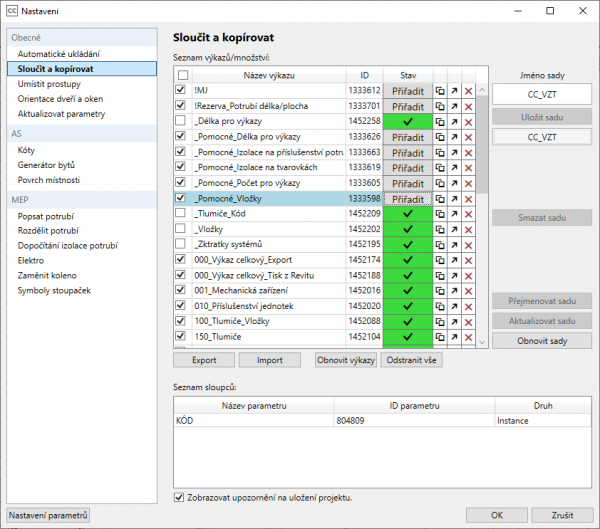This screenshot has width=600, height=529.
Task: Open Orientace dveří a oken page
Action: [60, 99]
